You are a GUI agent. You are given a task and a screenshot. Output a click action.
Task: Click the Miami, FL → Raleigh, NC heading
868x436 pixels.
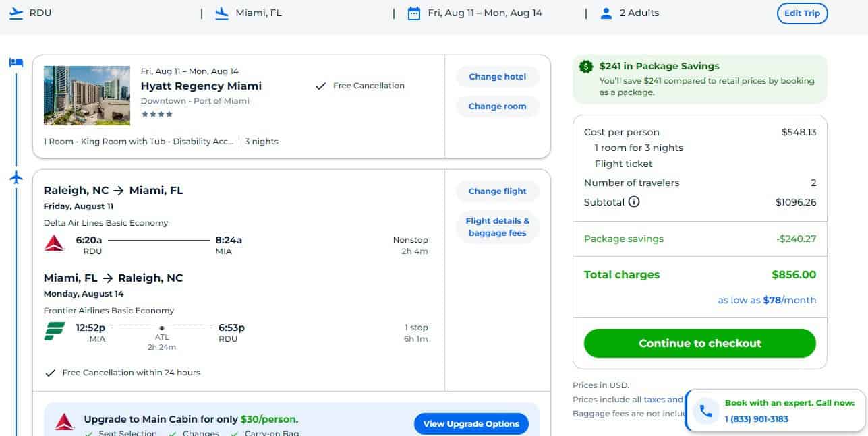coord(113,278)
